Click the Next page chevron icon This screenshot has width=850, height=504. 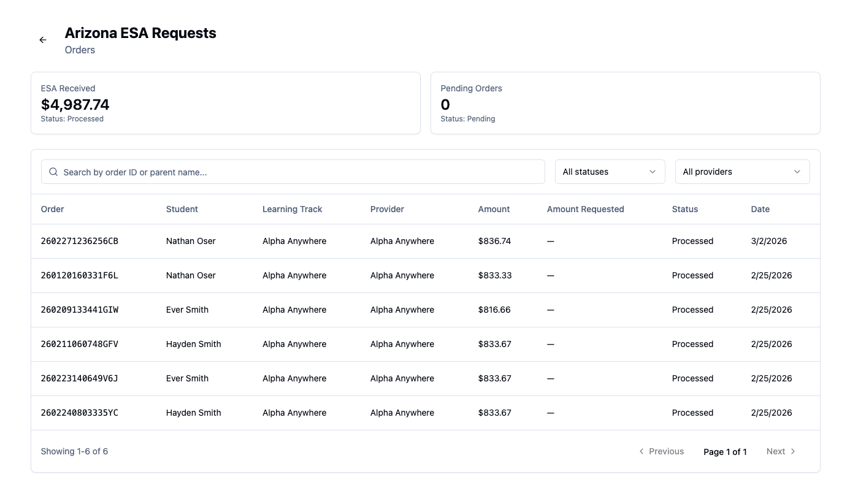793,451
